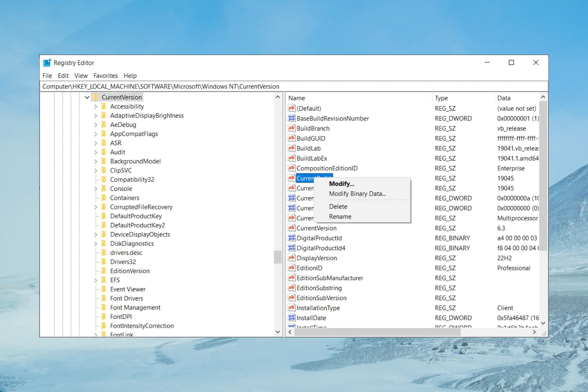
Task: Expand the AppCompatFlags key
Action: click(x=96, y=134)
